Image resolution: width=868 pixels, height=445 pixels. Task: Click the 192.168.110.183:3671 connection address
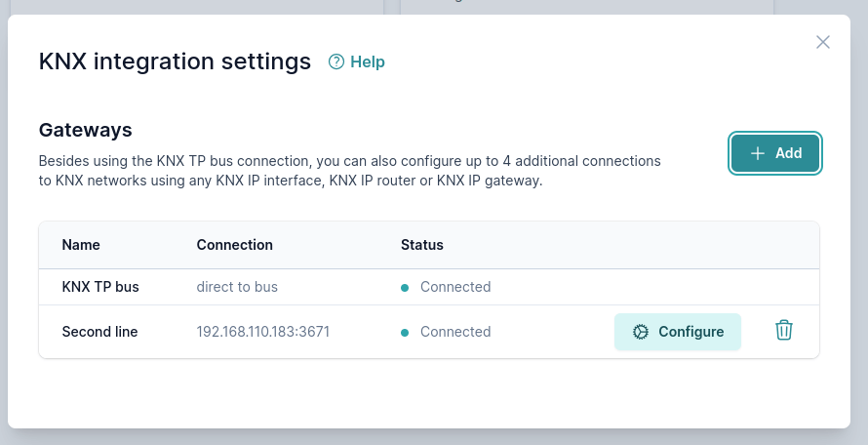(262, 332)
